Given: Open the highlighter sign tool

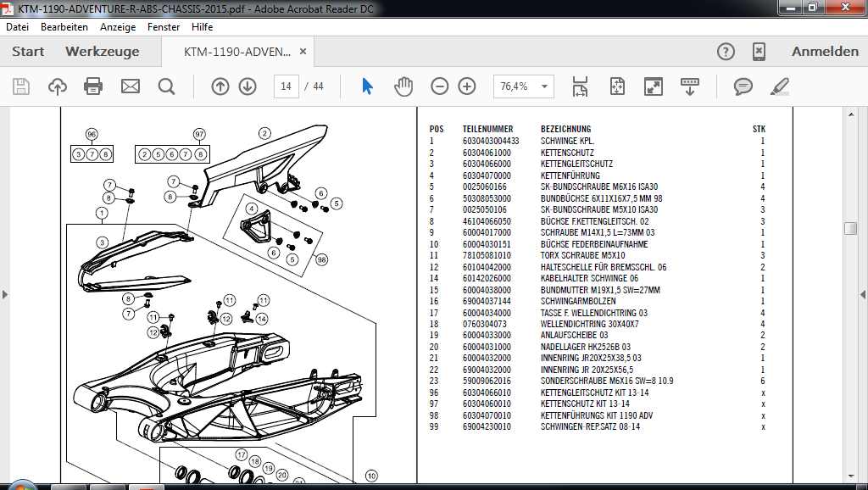Looking at the screenshot, I should coord(779,86).
